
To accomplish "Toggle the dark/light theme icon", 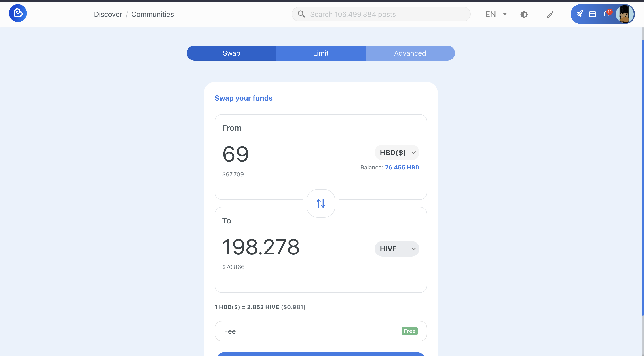I will point(524,15).
